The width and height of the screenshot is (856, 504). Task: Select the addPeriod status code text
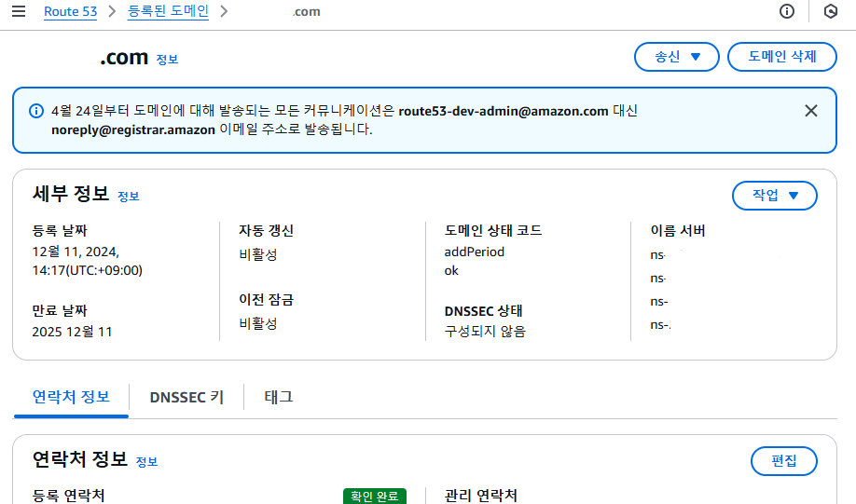click(475, 252)
